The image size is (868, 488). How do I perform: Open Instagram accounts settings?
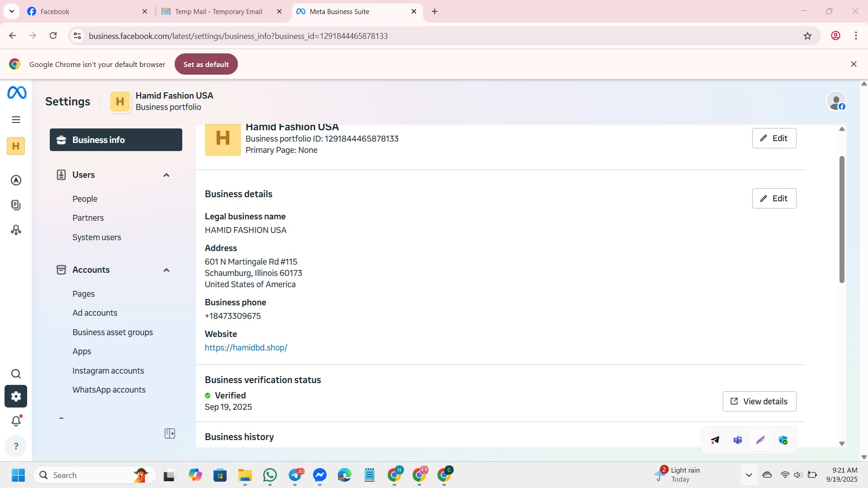pos(108,371)
